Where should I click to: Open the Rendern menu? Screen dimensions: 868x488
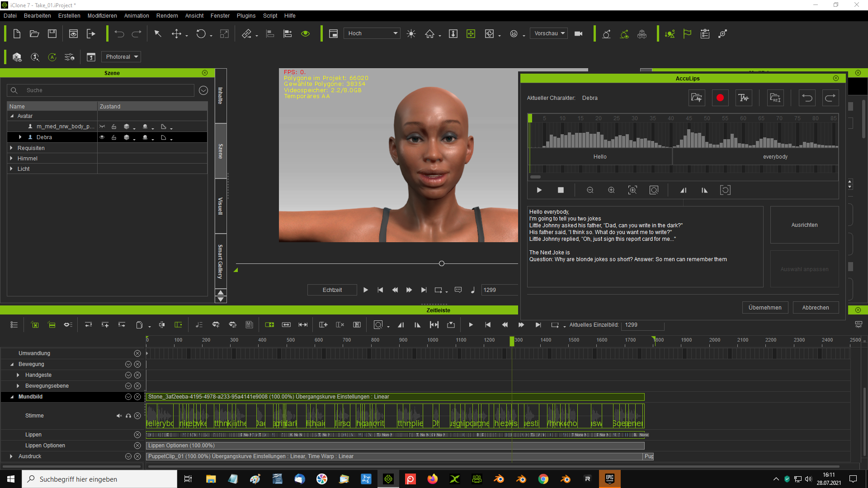tap(167, 16)
